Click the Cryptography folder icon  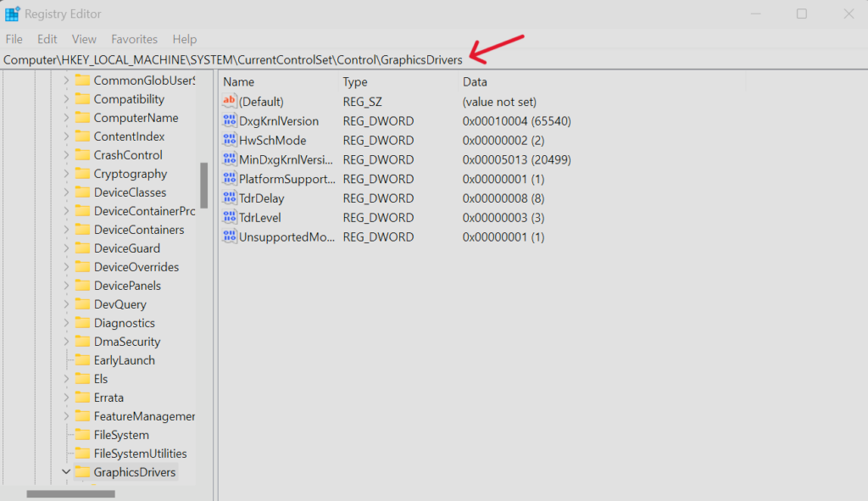coord(82,174)
